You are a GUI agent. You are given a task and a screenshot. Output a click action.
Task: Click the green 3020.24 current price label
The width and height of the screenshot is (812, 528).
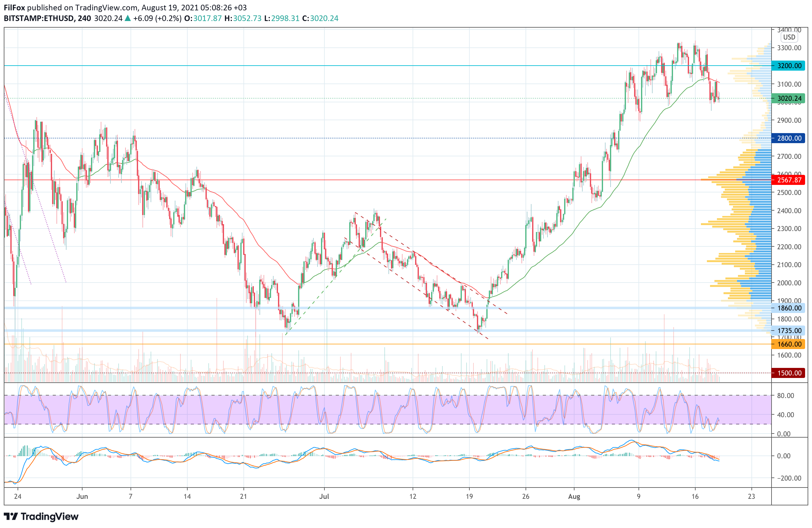click(789, 99)
